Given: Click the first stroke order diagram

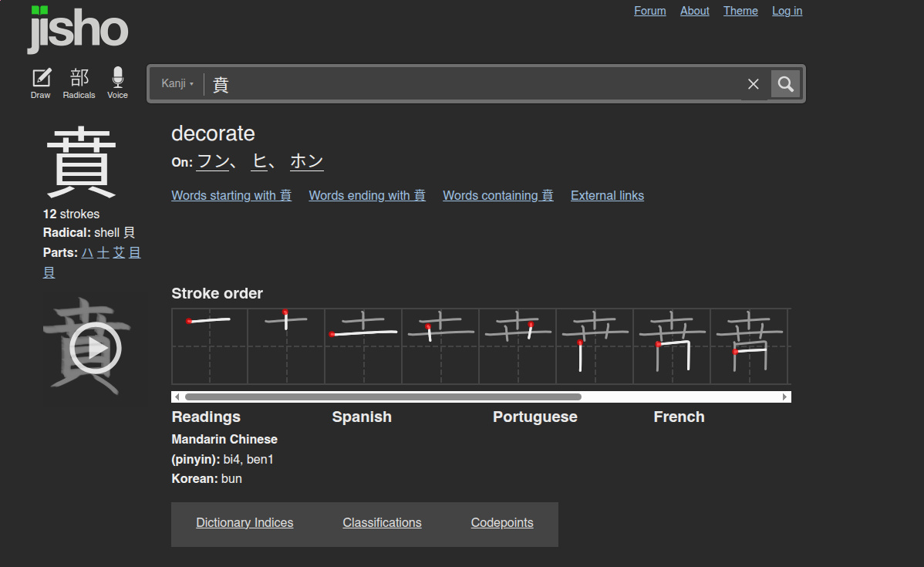Looking at the screenshot, I should [x=210, y=346].
